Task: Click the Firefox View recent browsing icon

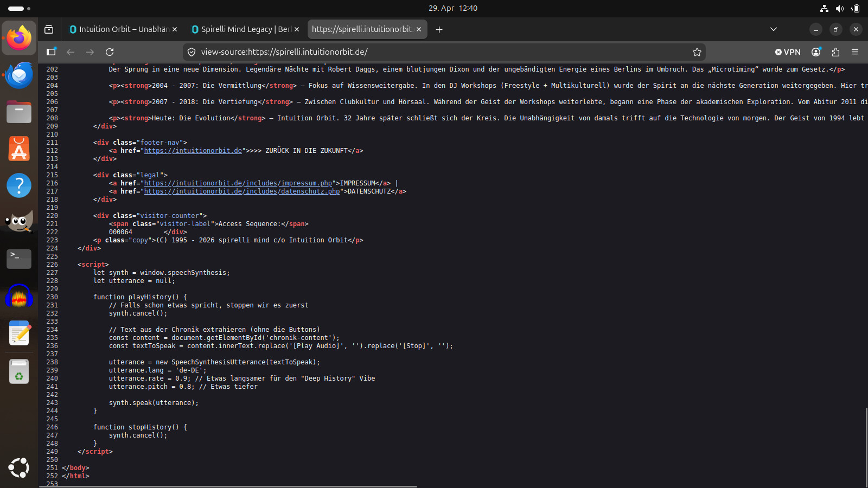Action: click(49, 29)
